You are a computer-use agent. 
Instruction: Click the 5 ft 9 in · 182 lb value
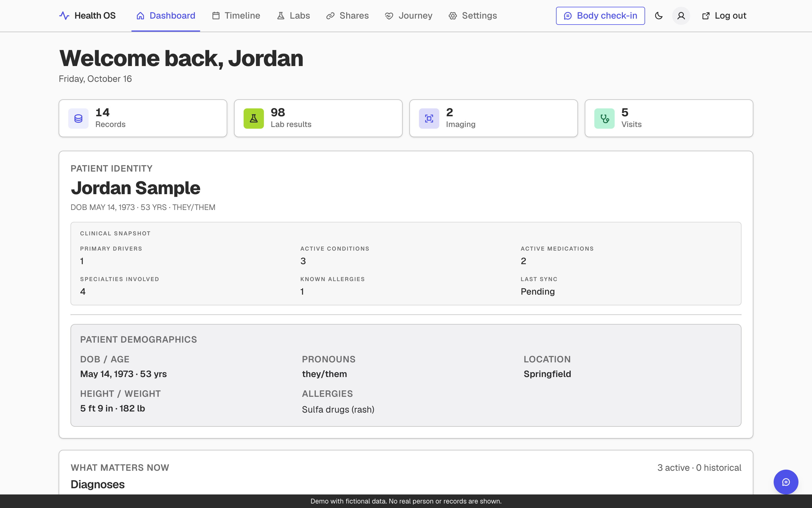[112, 408]
